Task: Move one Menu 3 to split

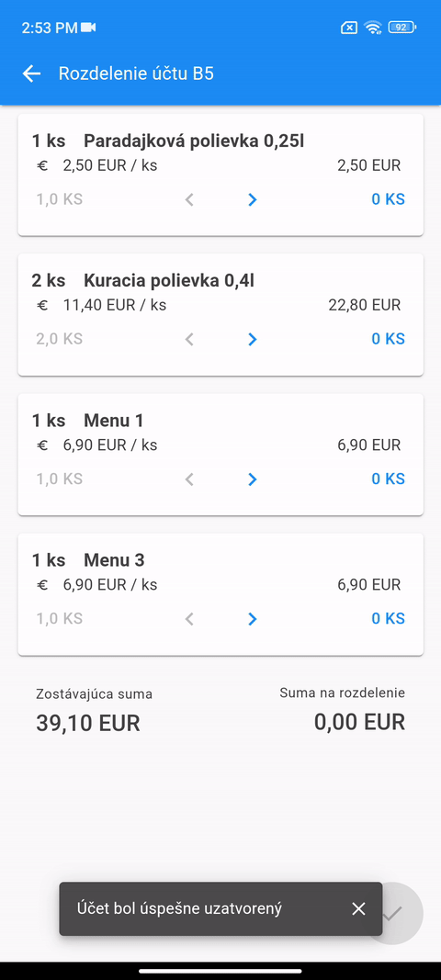Action: 252,619
